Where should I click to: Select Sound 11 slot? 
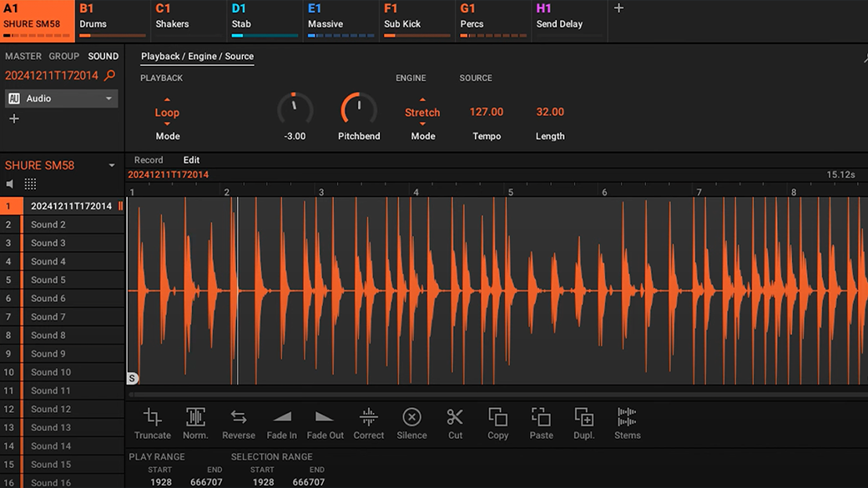(62, 390)
